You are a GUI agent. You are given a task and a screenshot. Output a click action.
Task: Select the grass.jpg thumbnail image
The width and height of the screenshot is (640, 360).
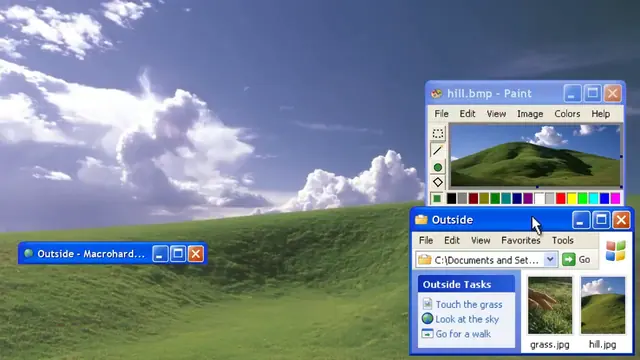click(550, 305)
